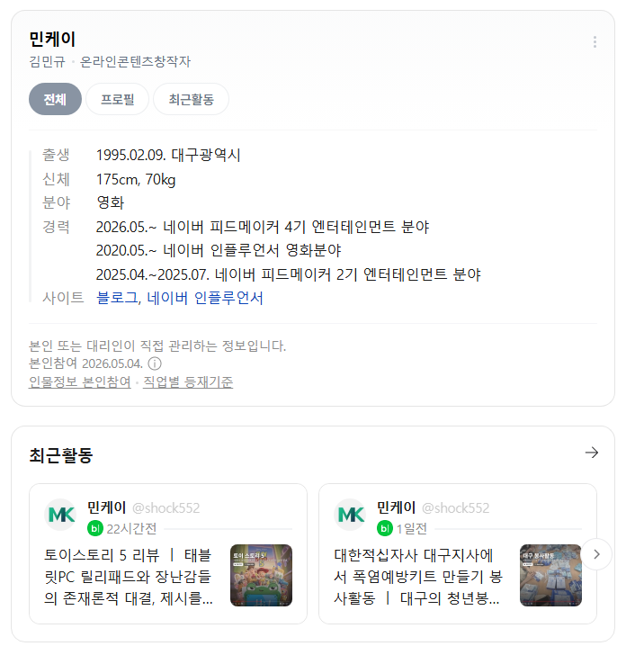
Task: Open 직업별 등재기준 link
Action: tap(188, 382)
